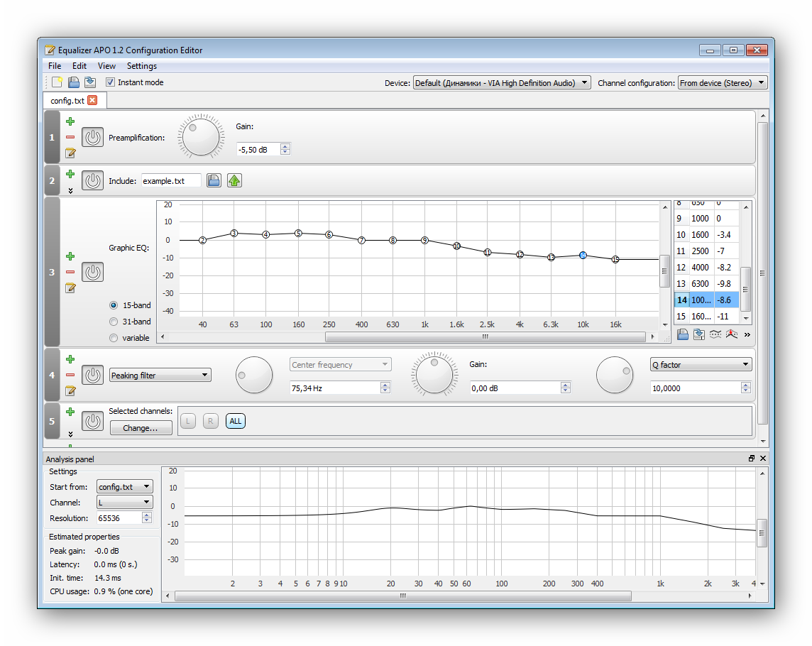Toggle power for Graphic EQ
The image size is (812, 646).
pos(93,272)
